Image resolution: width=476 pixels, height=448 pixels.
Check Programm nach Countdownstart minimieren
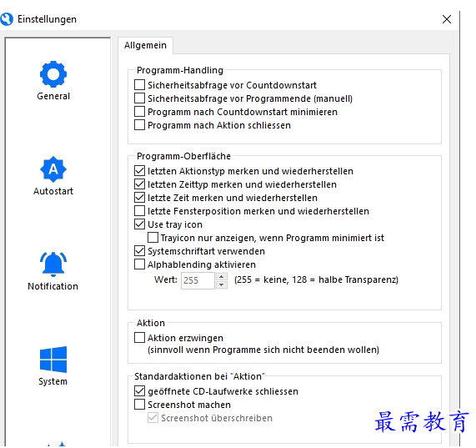click(139, 112)
